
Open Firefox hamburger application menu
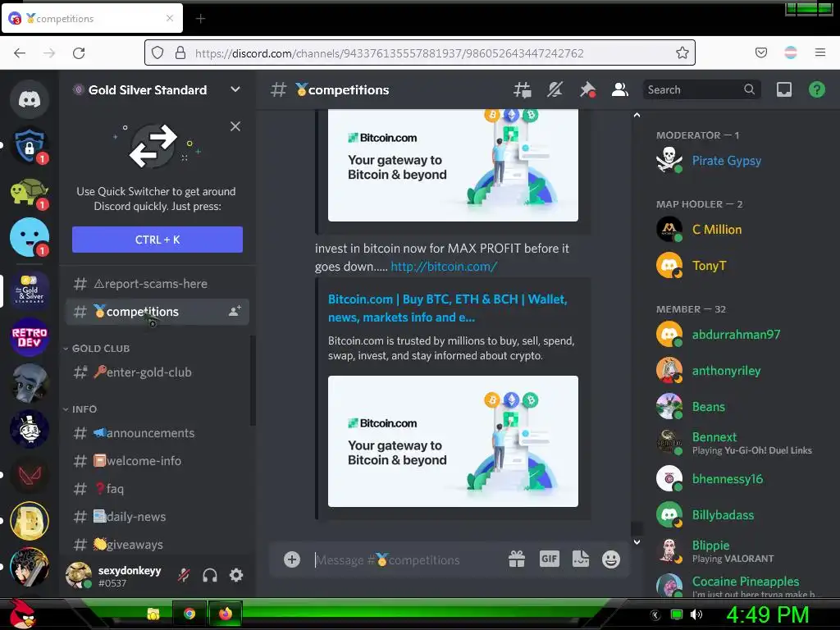[820, 52]
